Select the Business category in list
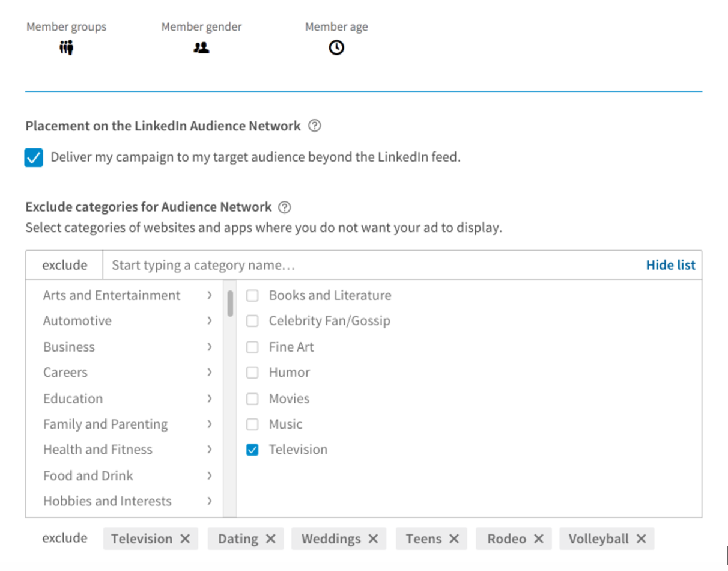This screenshot has height=571, width=728. (69, 347)
